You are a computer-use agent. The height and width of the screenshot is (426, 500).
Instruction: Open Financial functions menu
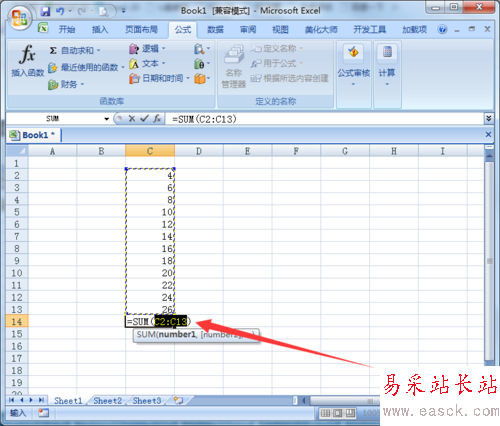tap(66, 84)
